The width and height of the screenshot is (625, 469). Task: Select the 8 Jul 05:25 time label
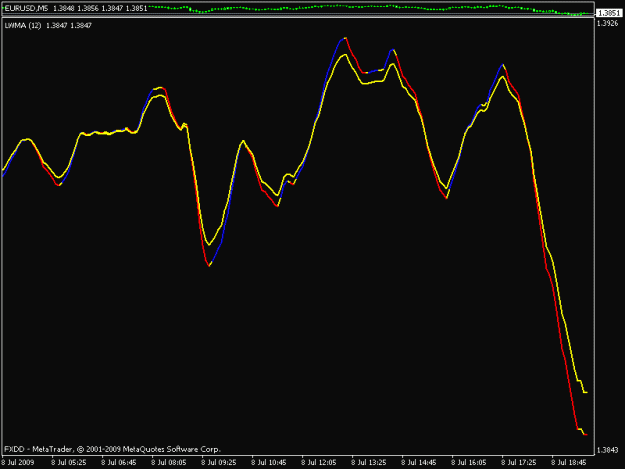tap(69, 463)
